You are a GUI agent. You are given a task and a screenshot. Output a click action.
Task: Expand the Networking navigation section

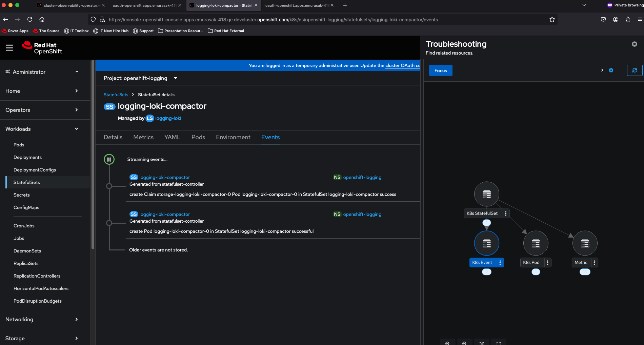tap(42, 319)
